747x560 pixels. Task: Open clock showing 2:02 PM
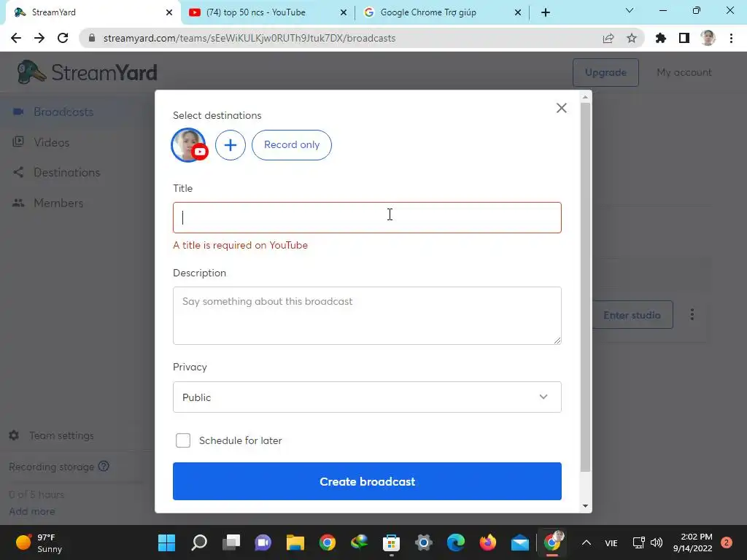click(692, 542)
